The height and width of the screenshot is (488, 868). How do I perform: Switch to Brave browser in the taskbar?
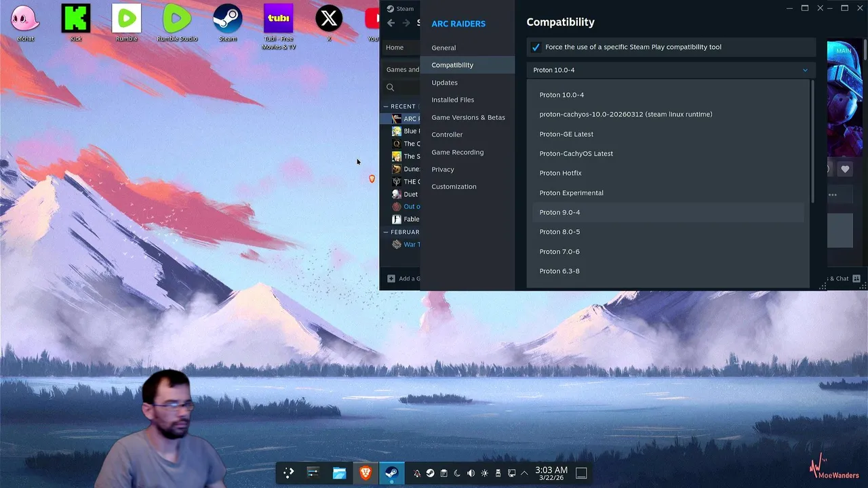coord(366,473)
